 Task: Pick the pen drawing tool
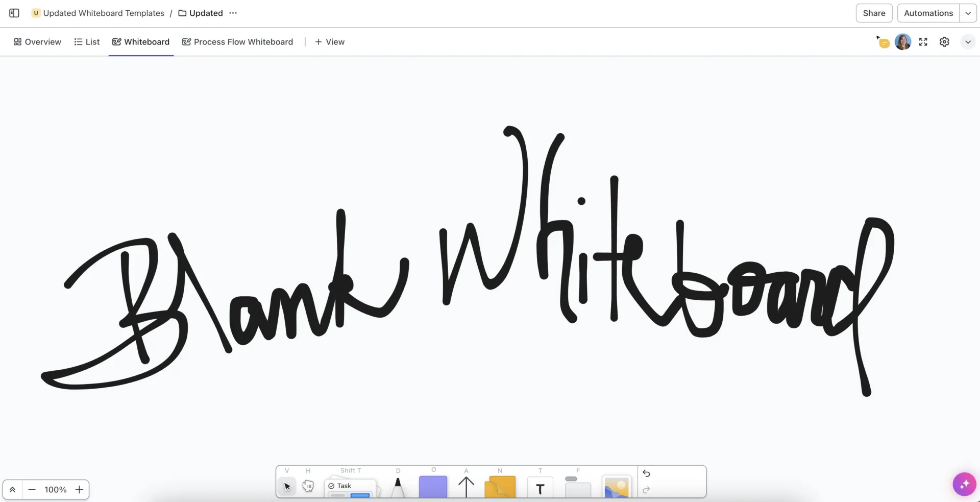click(x=398, y=487)
